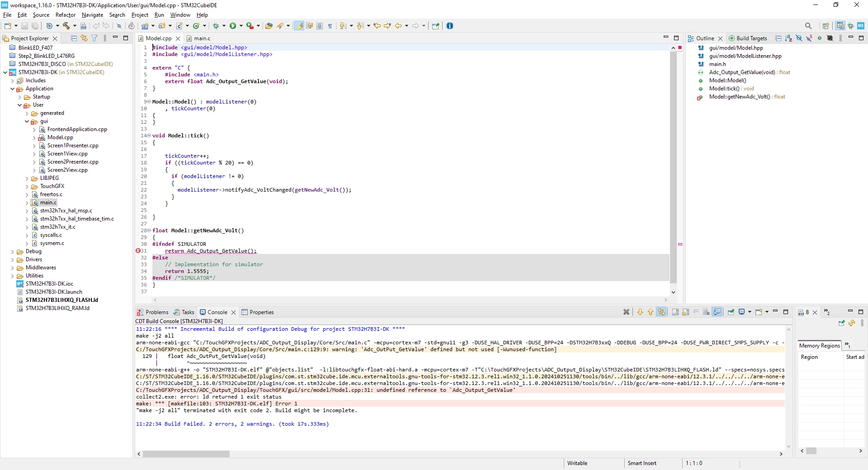Click the Build (hammer) toolbar icon
Viewport: 868px width, 470px height.
click(66, 26)
